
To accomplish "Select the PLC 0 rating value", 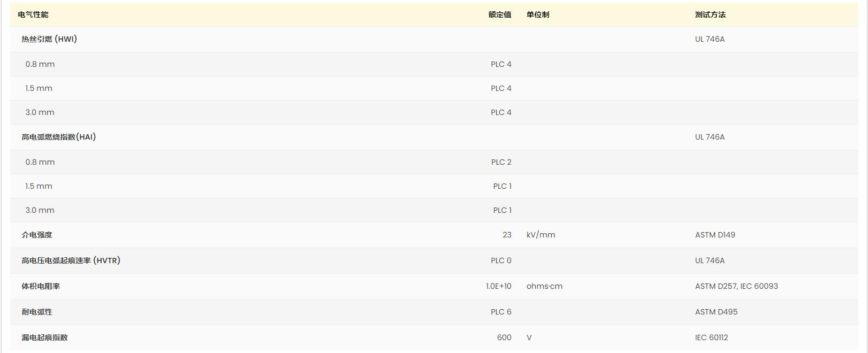I will pyautogui.click(x=501, y=260).
